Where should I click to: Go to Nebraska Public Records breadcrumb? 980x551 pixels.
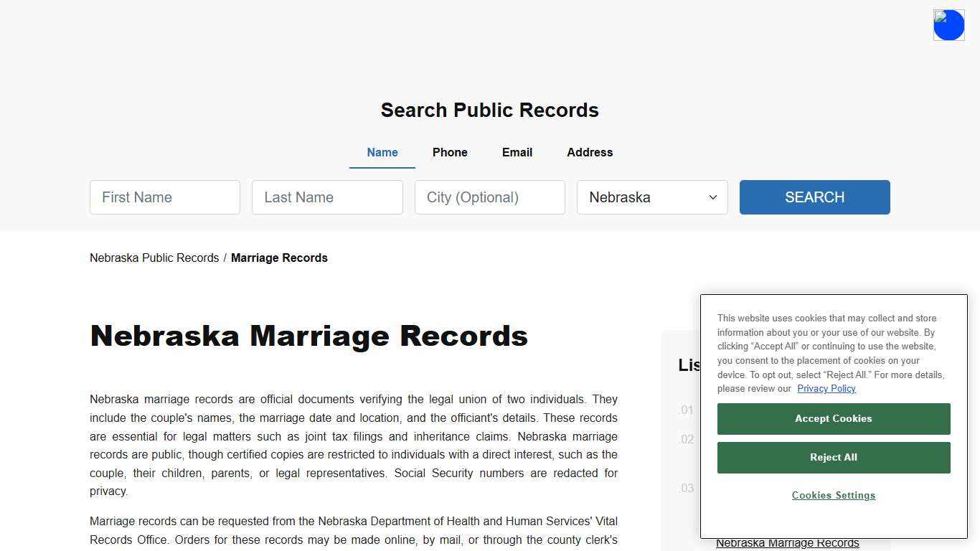pos(154,258)
